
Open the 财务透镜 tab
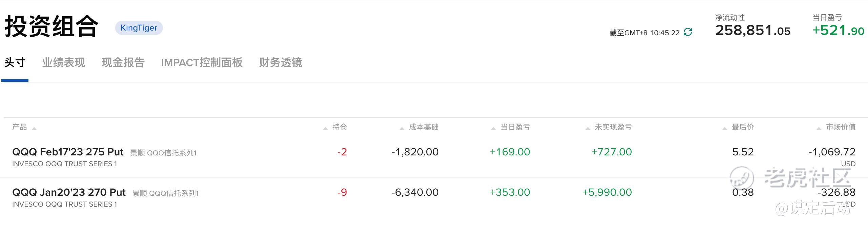[280, 63]
